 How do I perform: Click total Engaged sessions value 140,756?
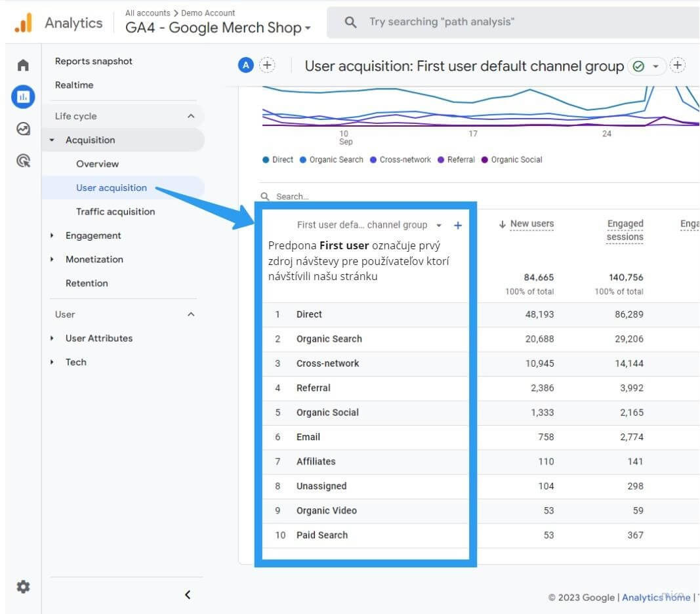(x=626, y=277)
